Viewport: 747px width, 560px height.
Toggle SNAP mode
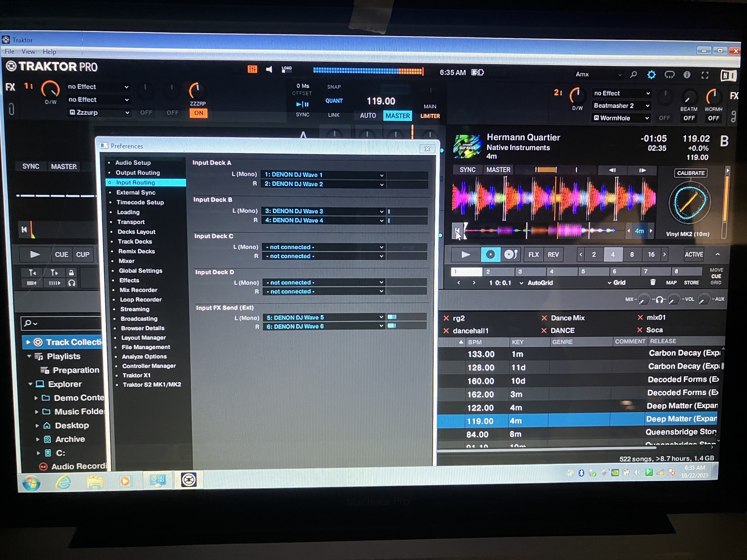(x=334, y=87)
